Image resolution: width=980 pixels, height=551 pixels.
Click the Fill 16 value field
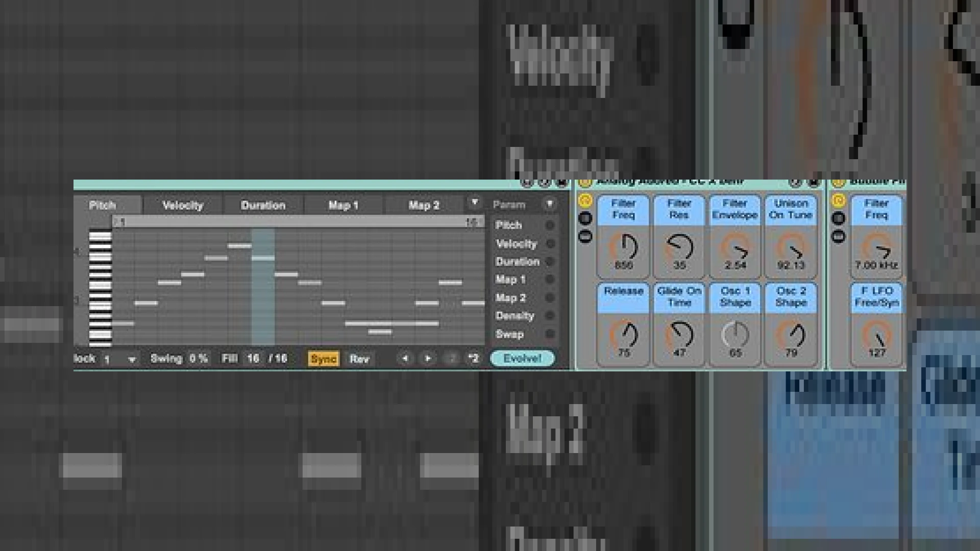tap(253, 359)
